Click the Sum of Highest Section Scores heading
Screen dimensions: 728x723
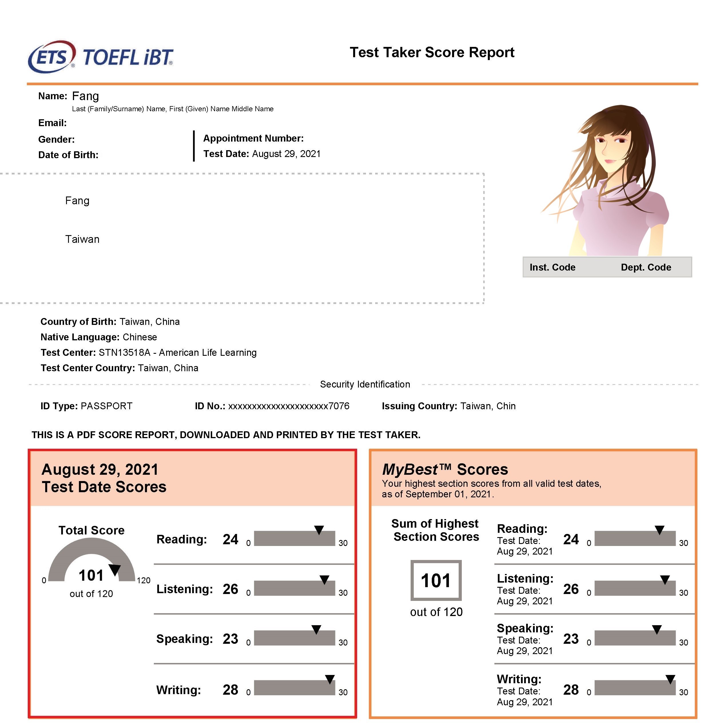click(435, 530)
